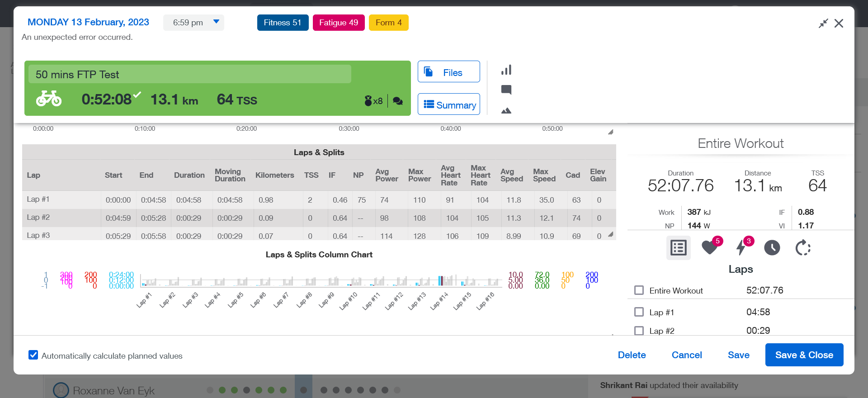
Task: Click the 64 TSS value in green header
Action: (237, 99)
